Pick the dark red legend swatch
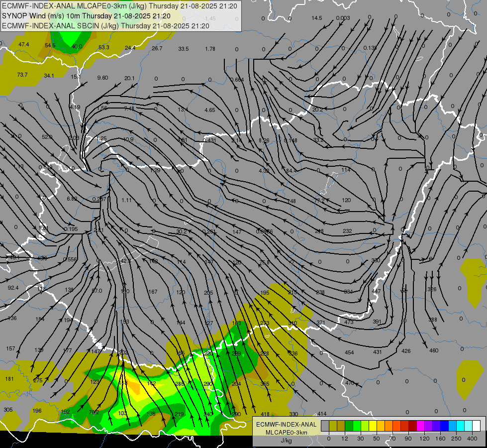This screenshot has height=448, width=487. click(x=413, y=426)
